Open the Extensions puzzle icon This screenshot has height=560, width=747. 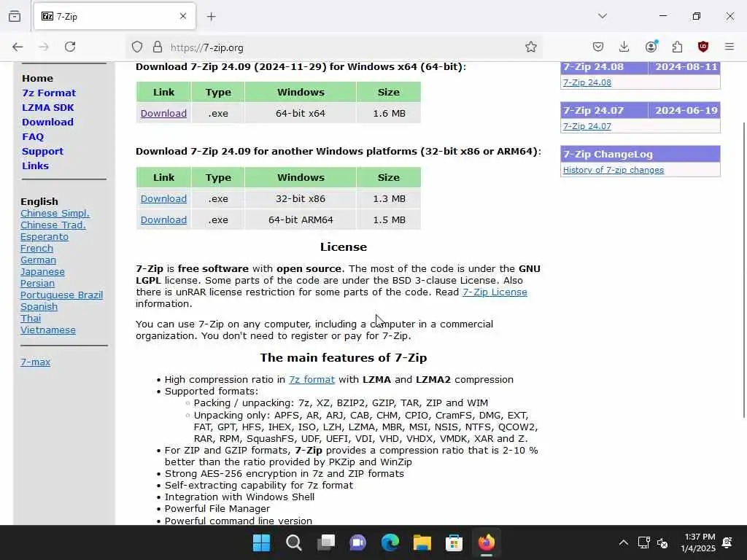point(677,47)
